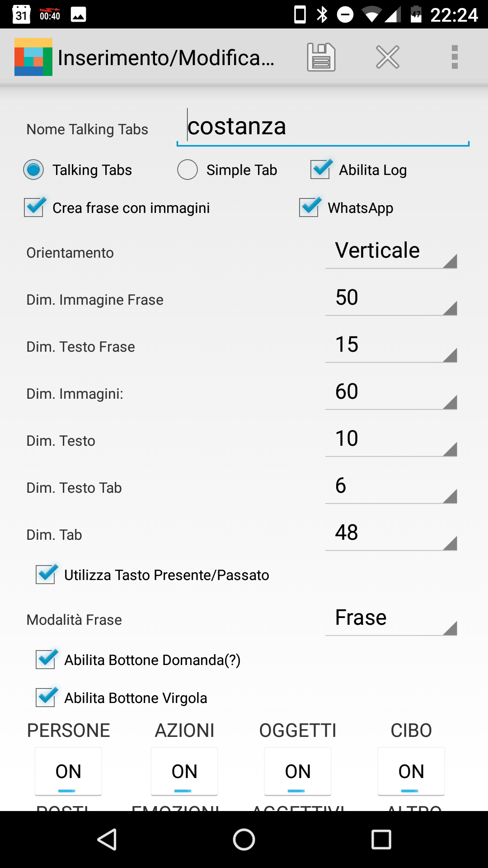
Task: Turn off the PERSONE ON toggle
Action: pos(68,771)
